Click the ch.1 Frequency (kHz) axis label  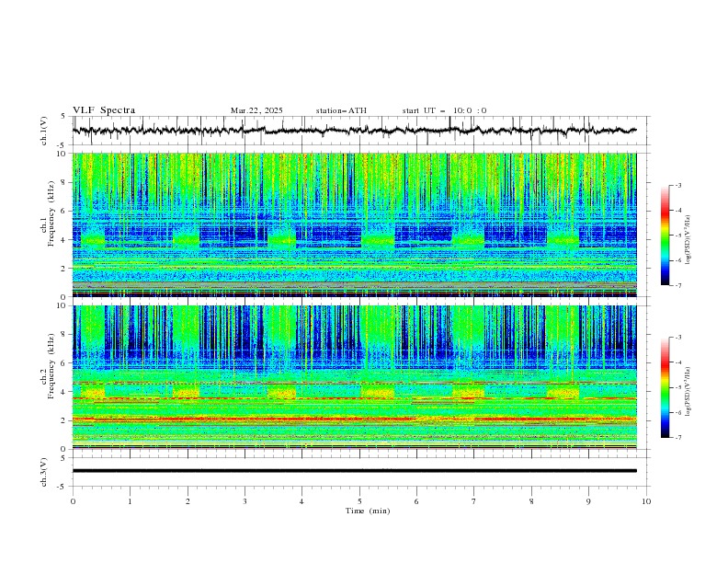tap(48, 212)
